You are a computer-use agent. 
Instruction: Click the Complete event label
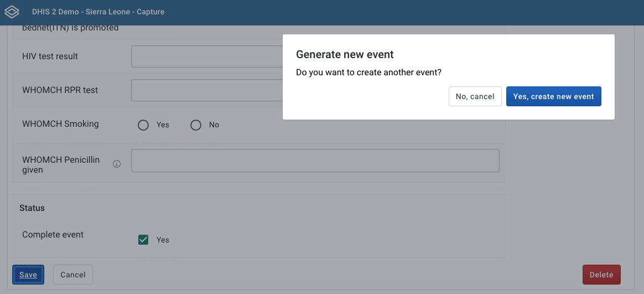(53, 235)
